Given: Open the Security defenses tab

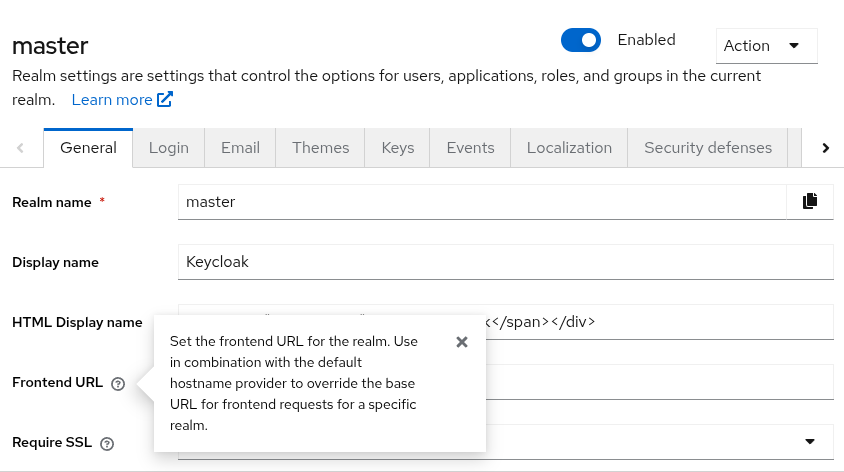Looking at the screenshot, I should (707, 148).
